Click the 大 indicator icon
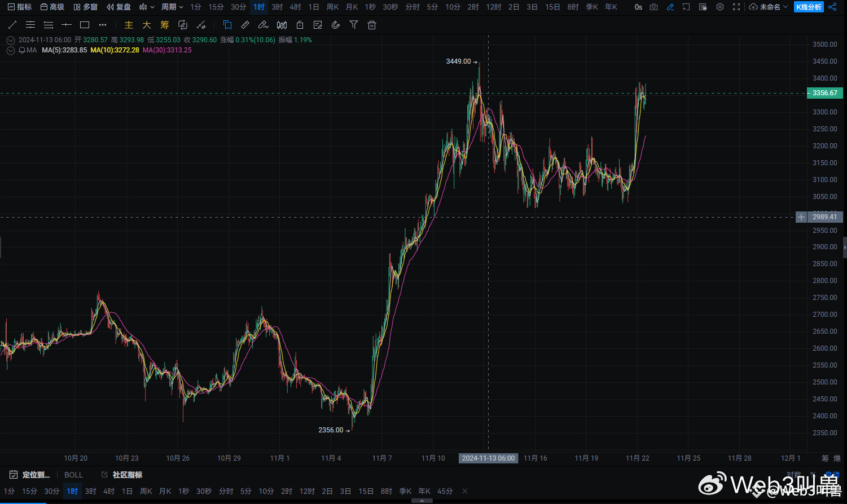This screenshot has width=847, height=504. tap(147, 25)
